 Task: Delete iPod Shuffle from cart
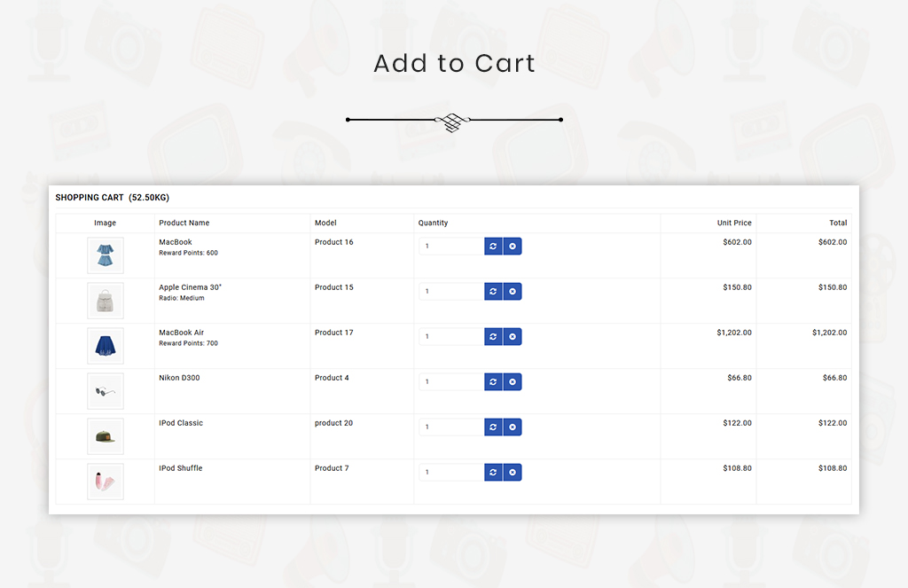pos(513,472)
